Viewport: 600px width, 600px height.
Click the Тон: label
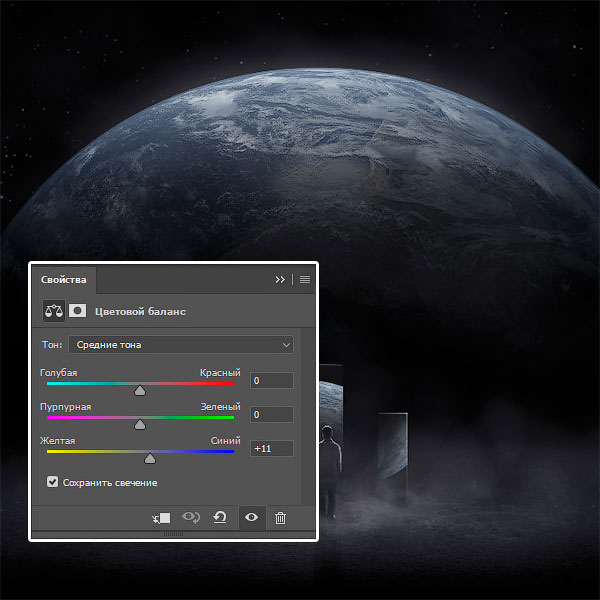[52, 345]
